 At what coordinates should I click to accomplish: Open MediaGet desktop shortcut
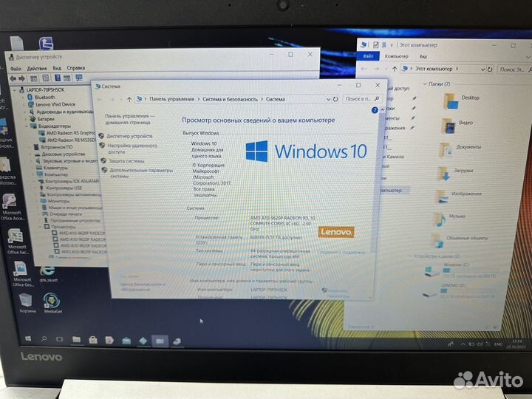pyautogui.click(x=52, y=303)
